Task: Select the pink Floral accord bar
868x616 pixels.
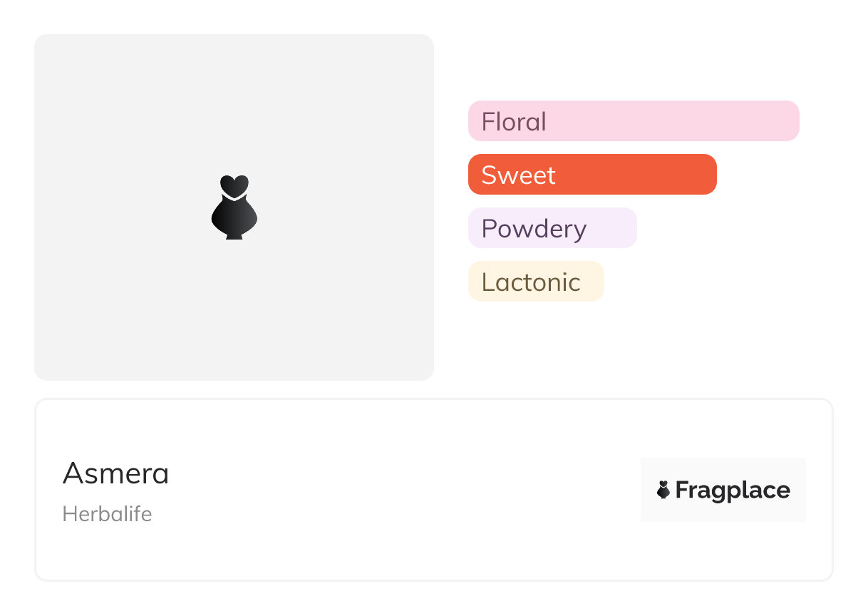Action: coord(634,121)
